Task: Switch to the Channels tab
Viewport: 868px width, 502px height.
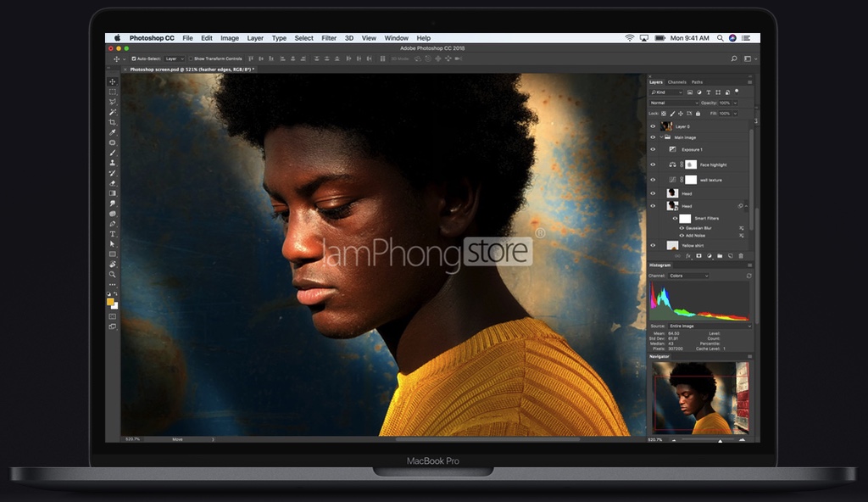Action: point(676,82)
